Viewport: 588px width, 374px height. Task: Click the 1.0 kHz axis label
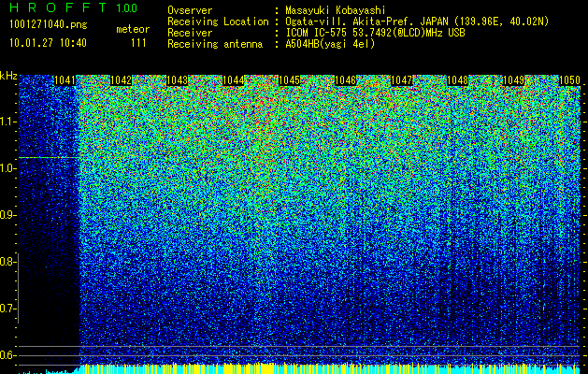click(x=7, y=168)
